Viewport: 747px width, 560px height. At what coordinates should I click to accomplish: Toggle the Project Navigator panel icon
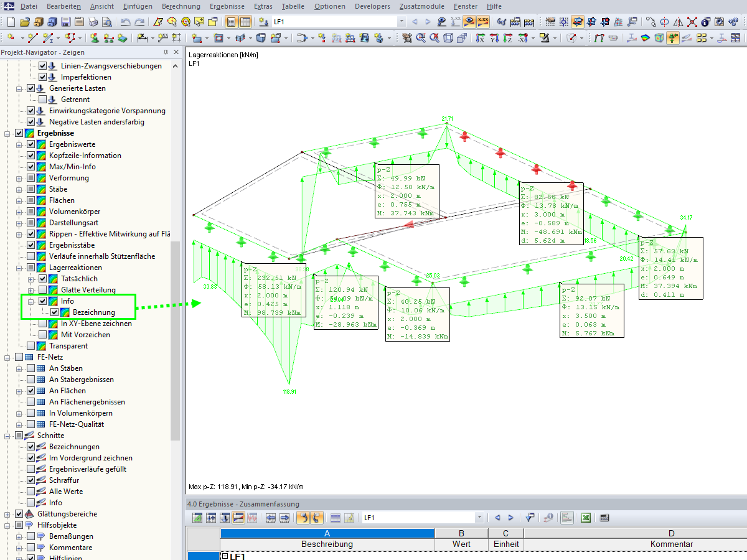(x=232, y=22)
